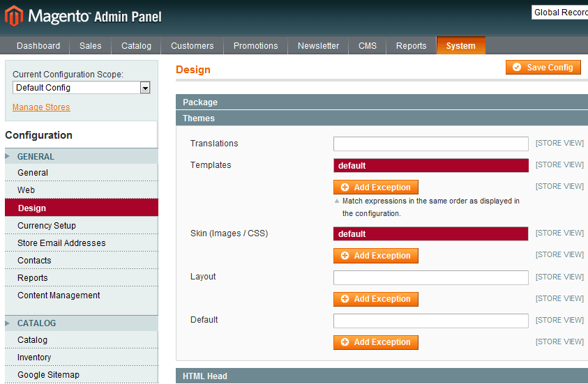Select Reports in configuration sidebar
This screenshot has width=588, height=384.
[x=82, y=277]
